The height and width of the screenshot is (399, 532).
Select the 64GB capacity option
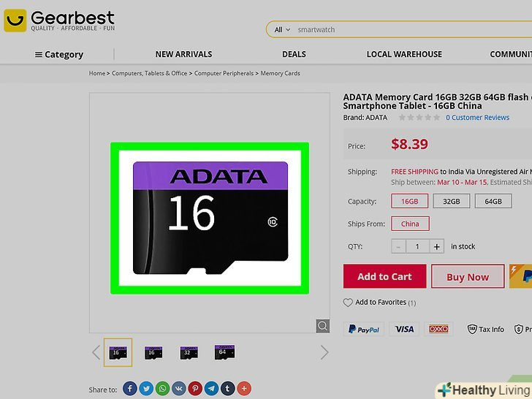pos(493,201)
